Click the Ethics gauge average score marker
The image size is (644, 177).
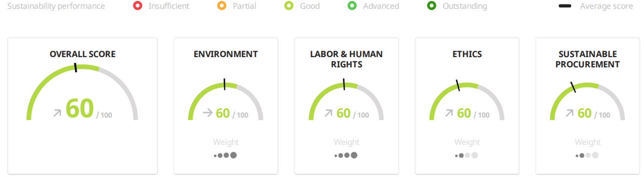coord(458,85)
